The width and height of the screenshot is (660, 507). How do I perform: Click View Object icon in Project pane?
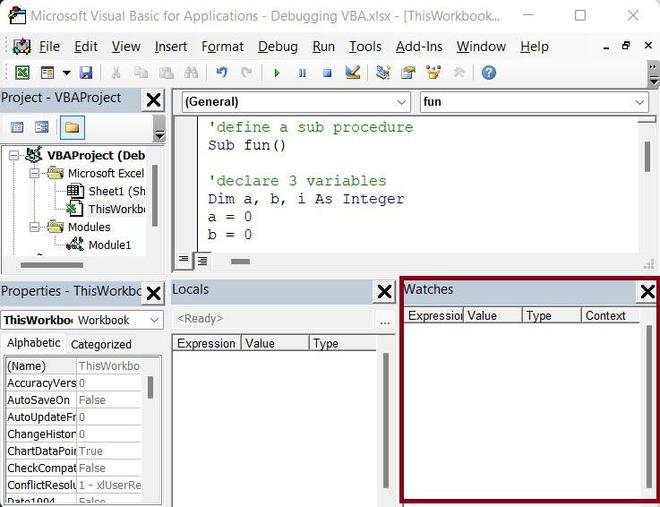42,127
